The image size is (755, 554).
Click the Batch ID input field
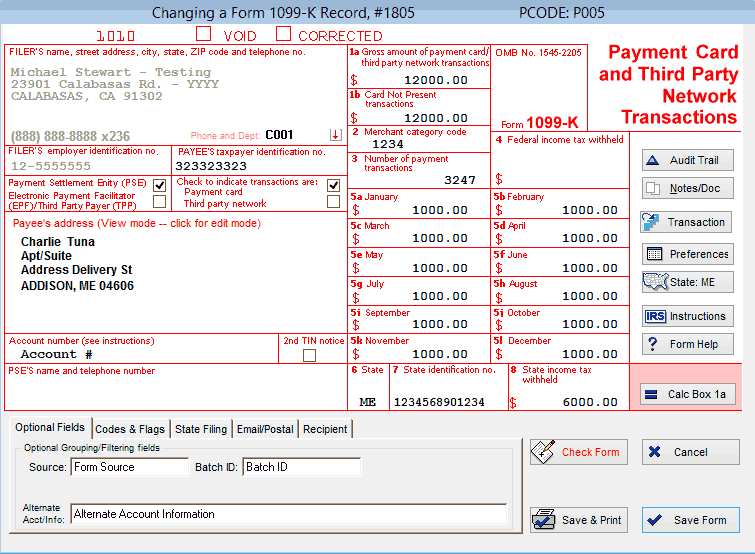coord(301,467)
